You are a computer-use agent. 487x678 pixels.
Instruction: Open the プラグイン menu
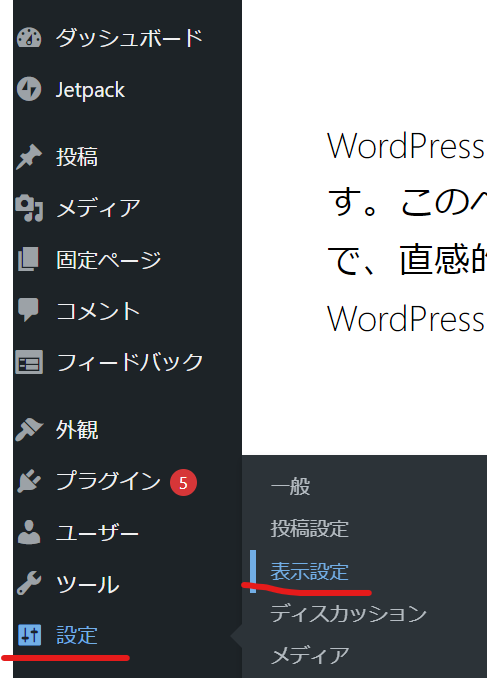pos(108,481)
